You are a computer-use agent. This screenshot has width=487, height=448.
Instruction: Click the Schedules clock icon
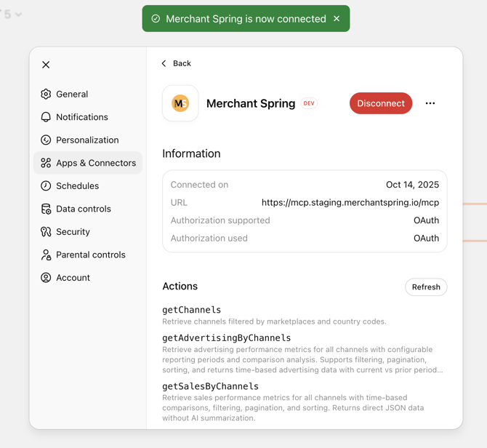click(46, 185)
